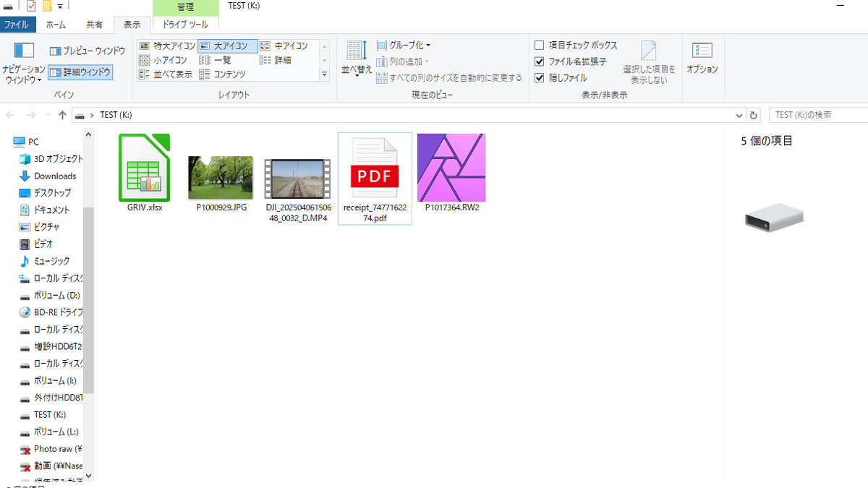Open the recent locations dropdown arrow
Screen dimensions: 868x488
[48, 115]
